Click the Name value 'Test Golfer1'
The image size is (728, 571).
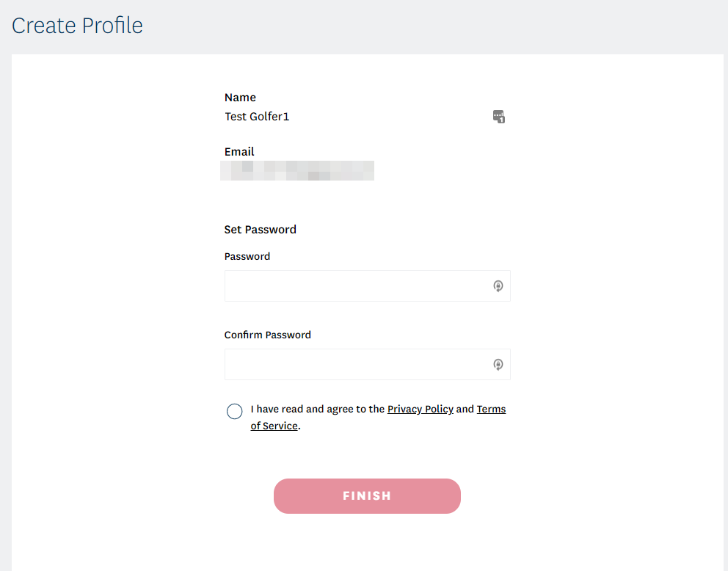[257, 117]
